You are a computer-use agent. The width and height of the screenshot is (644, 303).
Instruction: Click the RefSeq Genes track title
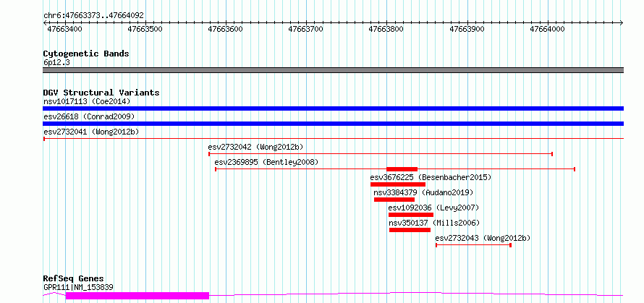73,279
